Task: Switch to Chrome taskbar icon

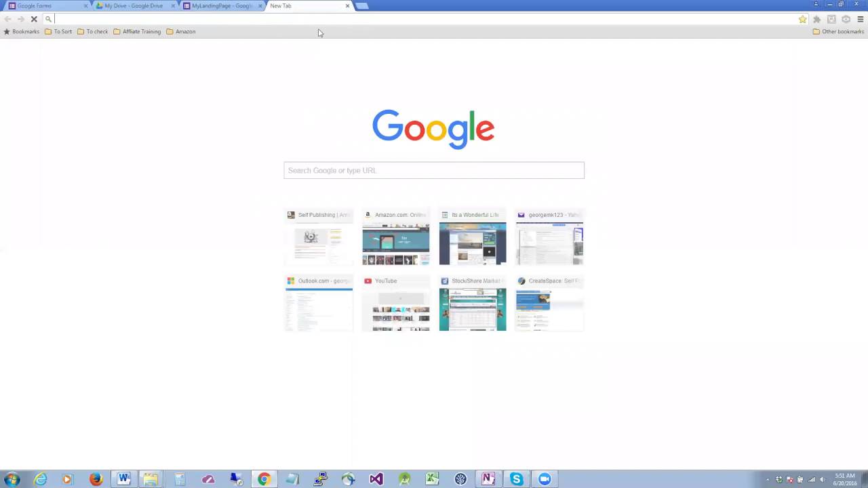Action: coord(264,479)
